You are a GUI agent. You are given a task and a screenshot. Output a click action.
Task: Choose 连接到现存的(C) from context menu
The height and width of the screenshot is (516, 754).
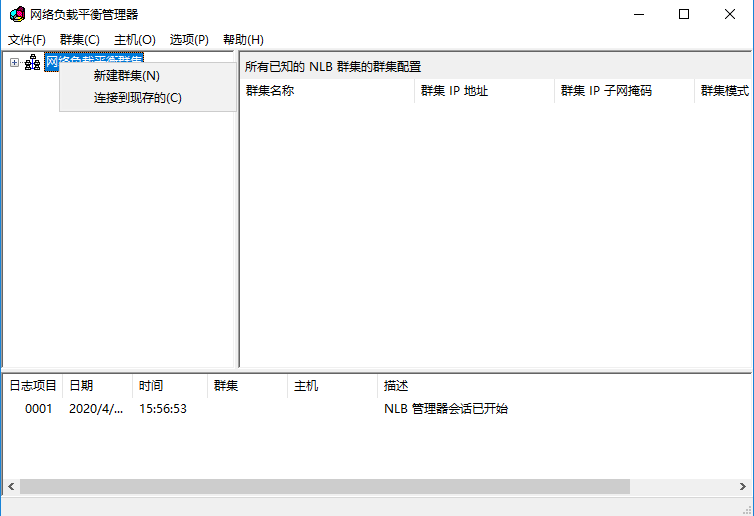tap(148, 98)
